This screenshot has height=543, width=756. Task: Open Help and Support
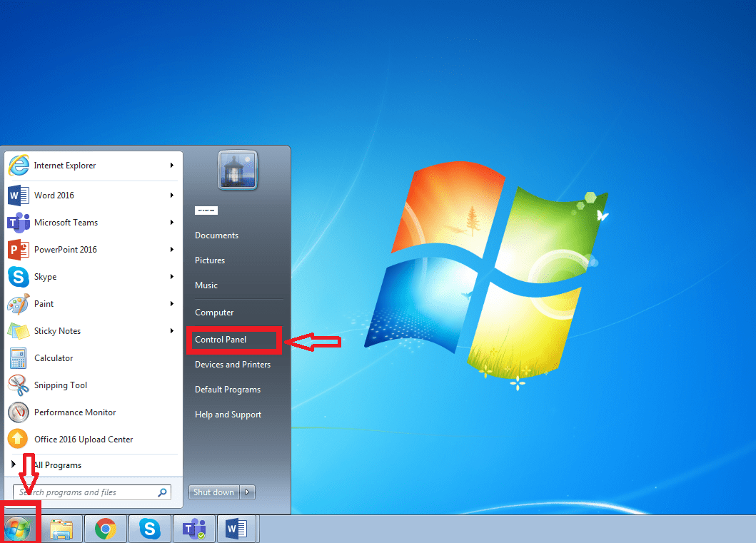tap(228, 415)
